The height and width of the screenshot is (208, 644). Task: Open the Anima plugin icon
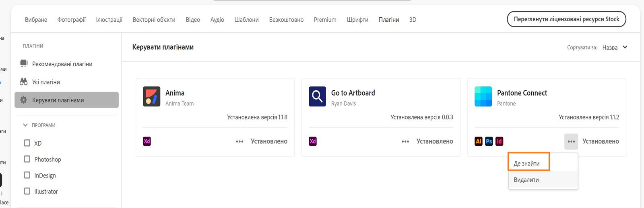151,96
